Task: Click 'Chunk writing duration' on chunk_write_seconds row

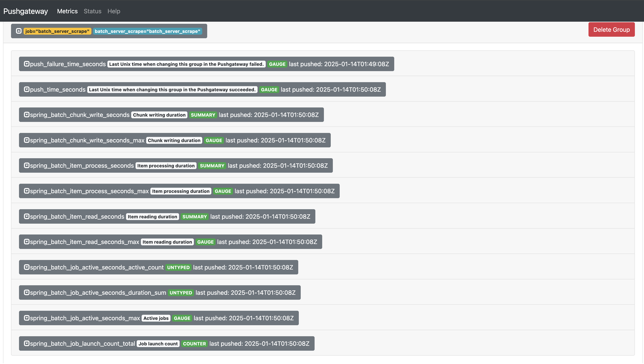Action: coord(159,115)
